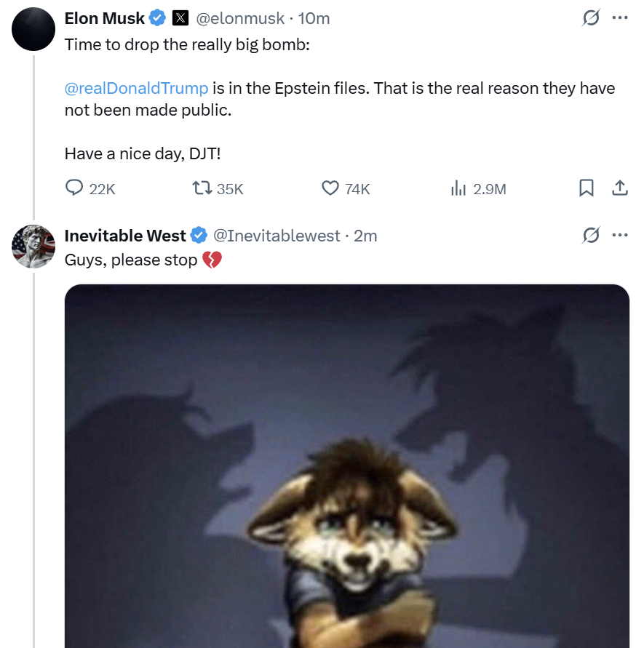Open more options on Inevitable West reply
Viewport: 644px width, 648px height.
click(x=619, y=235)
